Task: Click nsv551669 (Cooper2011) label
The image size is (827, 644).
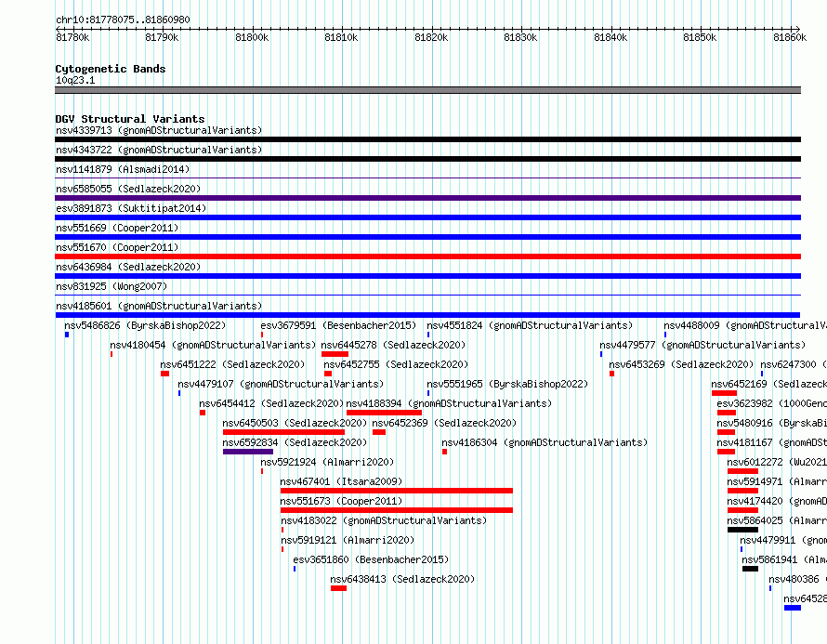Action: pyautogui.click(x=117, y=228)
